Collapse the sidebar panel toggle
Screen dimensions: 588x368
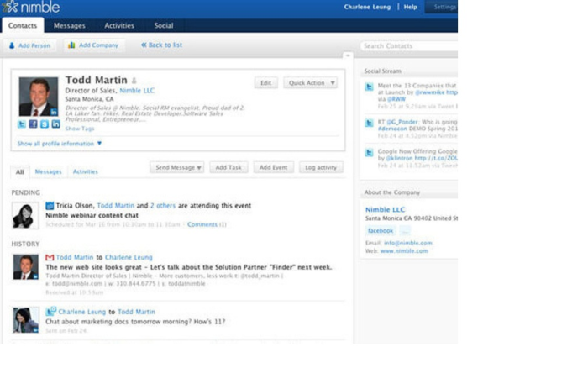(x=348, y=55)
